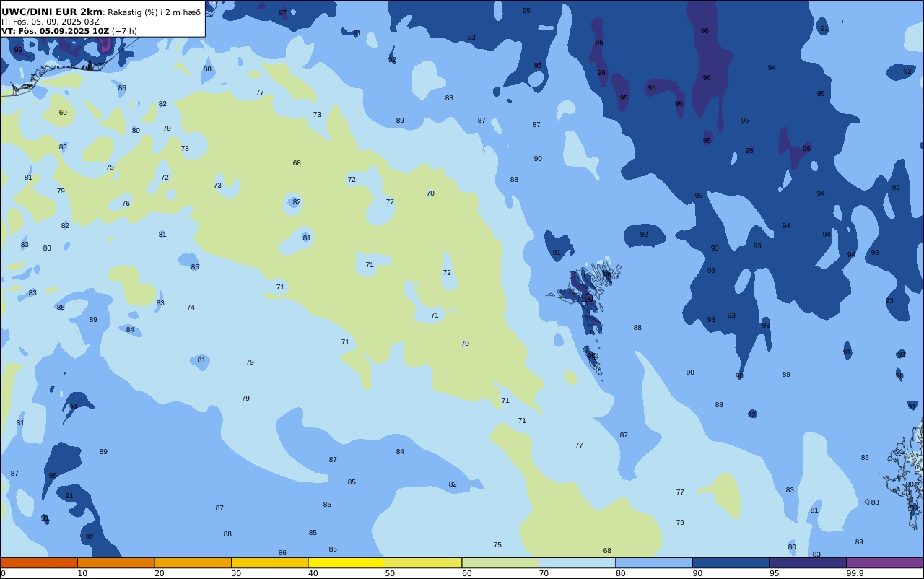Pick the map humidity value '76'
The image size is (924, 579).
126,204
